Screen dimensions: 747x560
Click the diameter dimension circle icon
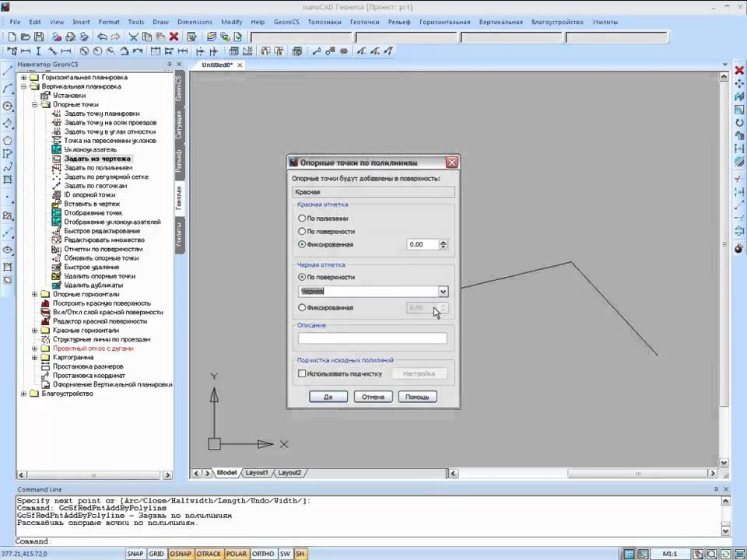pos(84,51)
